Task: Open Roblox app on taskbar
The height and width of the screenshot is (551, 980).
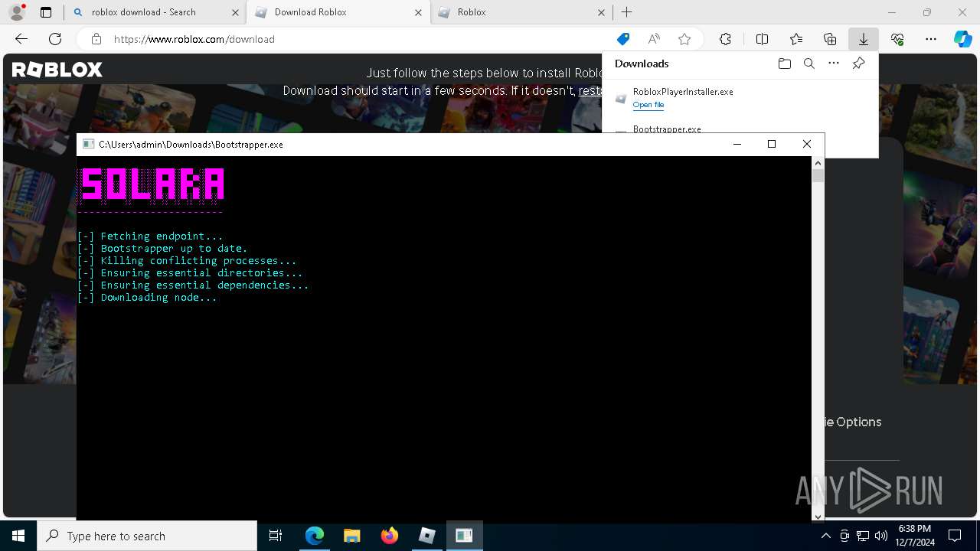Action: click(x=426, y=536)
